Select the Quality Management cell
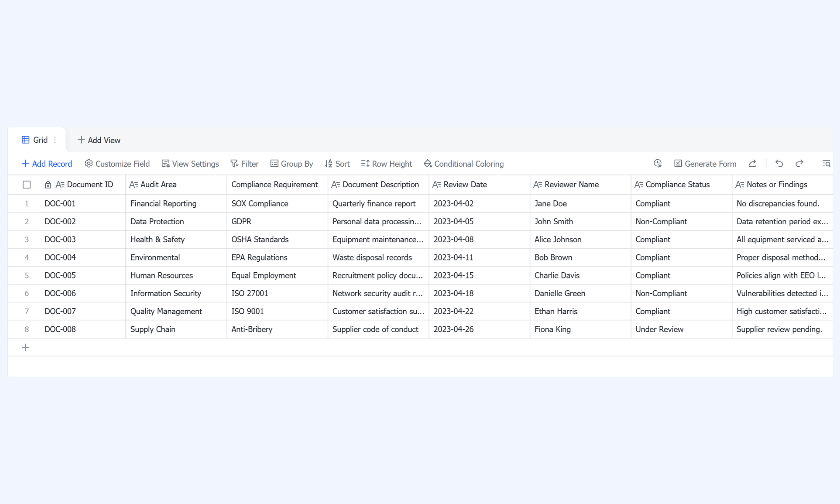This screenshot has width=840, height=504. [x=176, y=311]
